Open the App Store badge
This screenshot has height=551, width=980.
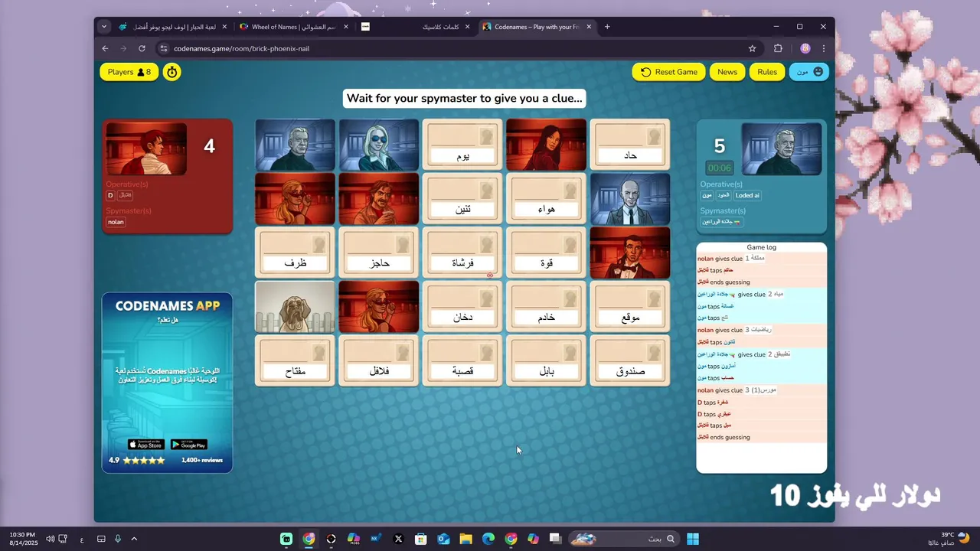point(145,445)
